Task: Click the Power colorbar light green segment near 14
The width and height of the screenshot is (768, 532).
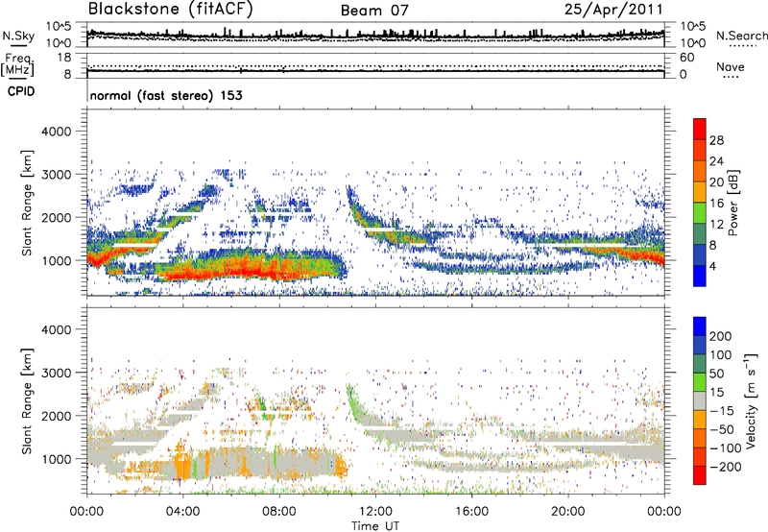Action: pyautogui.click(x=700, y=213)
